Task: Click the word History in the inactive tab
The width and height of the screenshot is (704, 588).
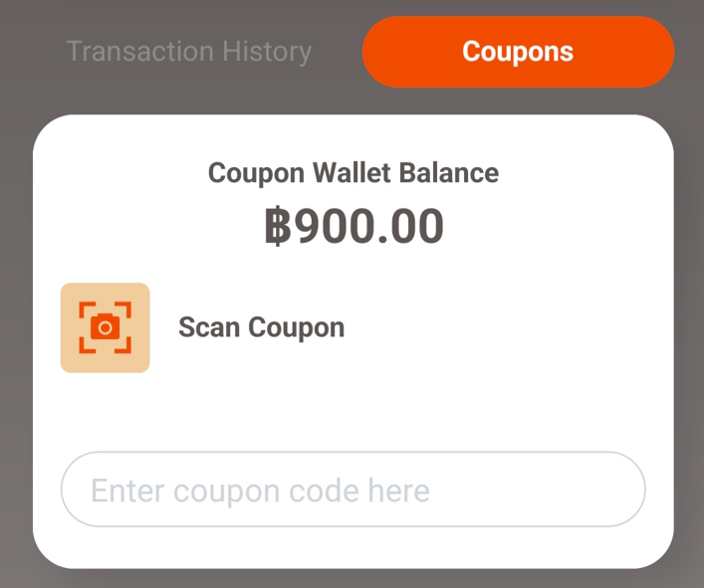Action: pyautogui.click(x=267, y=52)
